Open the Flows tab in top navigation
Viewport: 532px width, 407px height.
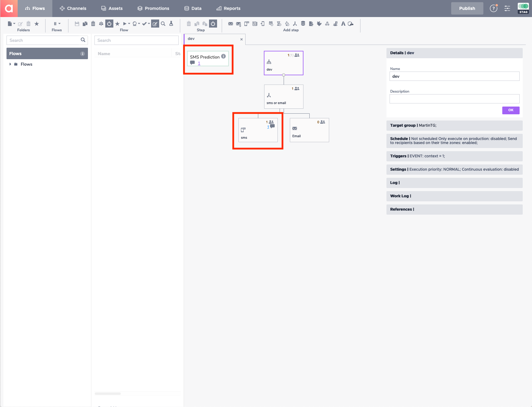click(x=35, y=8)
